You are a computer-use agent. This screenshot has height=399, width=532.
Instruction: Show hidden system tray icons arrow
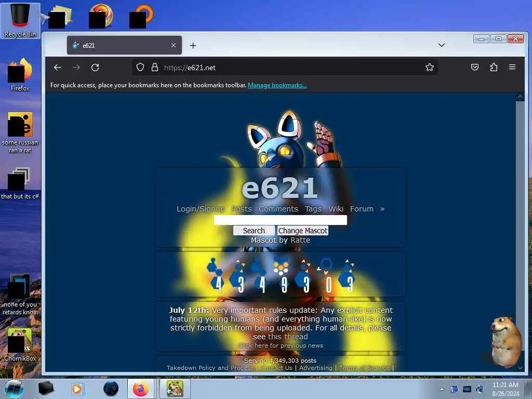coord(442,389)
